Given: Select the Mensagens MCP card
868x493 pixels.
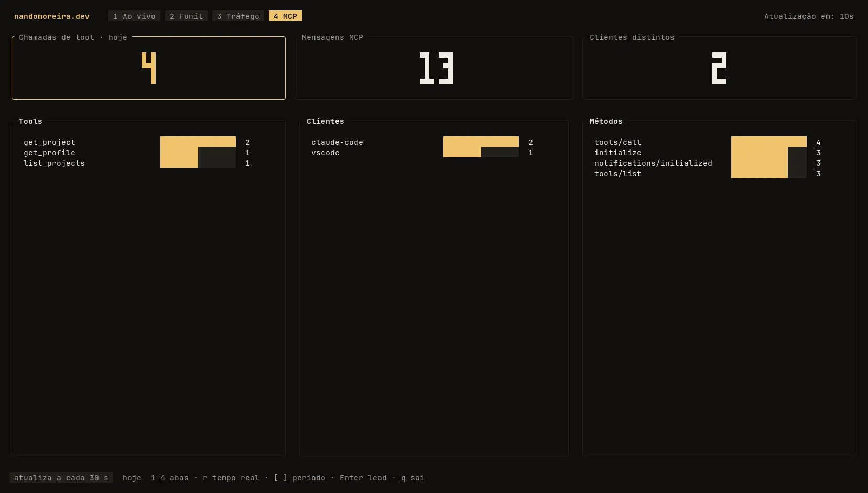Looking at the screenshot, I should click(x=434, y=68).
